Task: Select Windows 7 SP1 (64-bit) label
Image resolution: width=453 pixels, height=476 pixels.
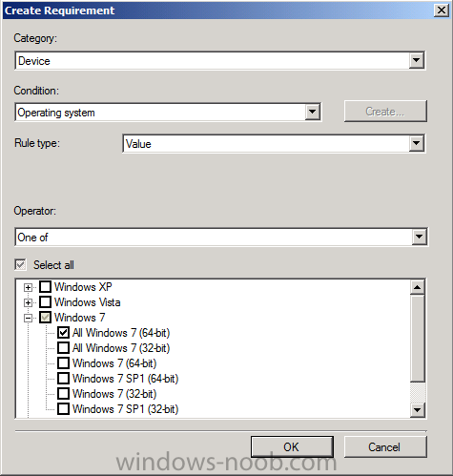Action: tap(125, 379)
